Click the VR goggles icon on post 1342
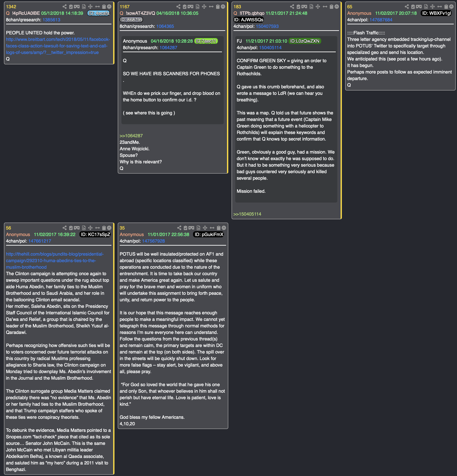 click(x=77, y=7)
